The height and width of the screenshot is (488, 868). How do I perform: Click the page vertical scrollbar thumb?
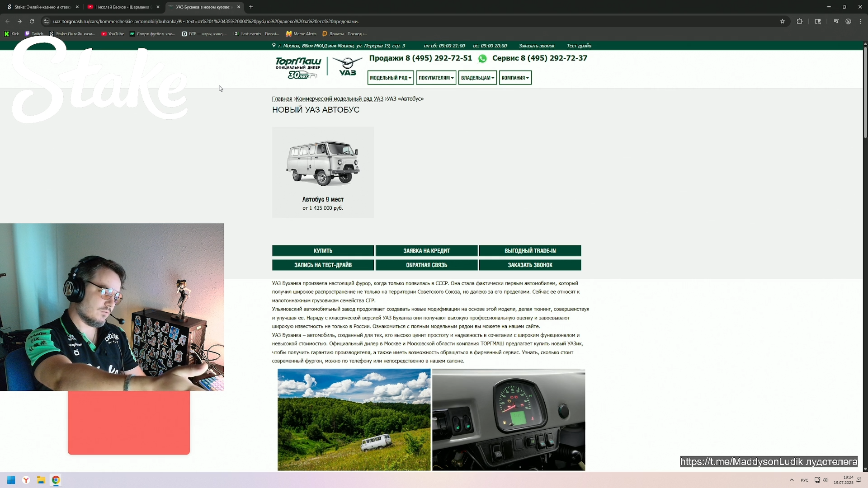[865, 93]
